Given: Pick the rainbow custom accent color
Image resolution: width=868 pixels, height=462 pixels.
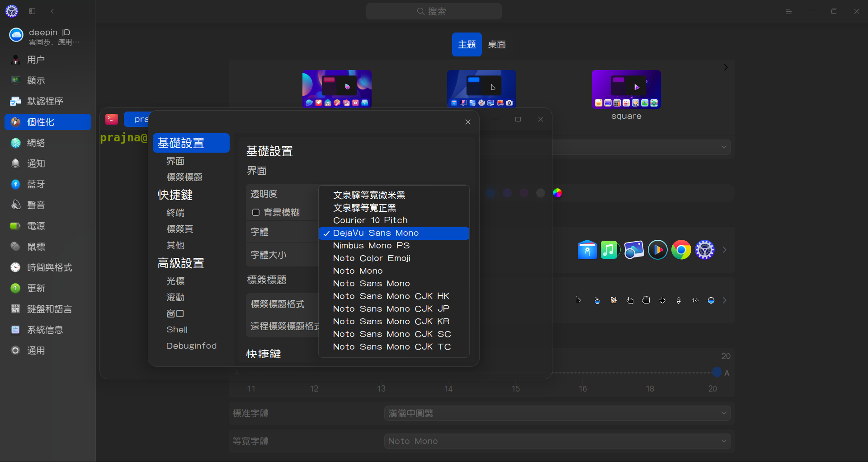Looking at the screenshot, I should point(557,193).
